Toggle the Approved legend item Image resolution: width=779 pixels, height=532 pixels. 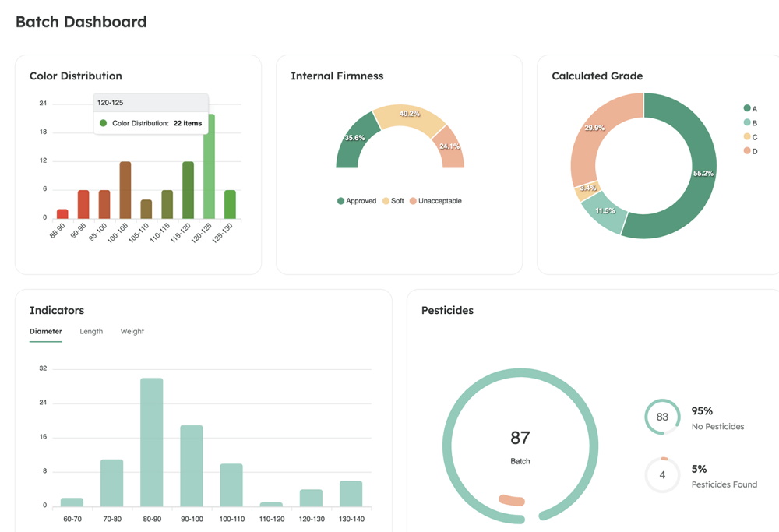(x=357, y=201)
